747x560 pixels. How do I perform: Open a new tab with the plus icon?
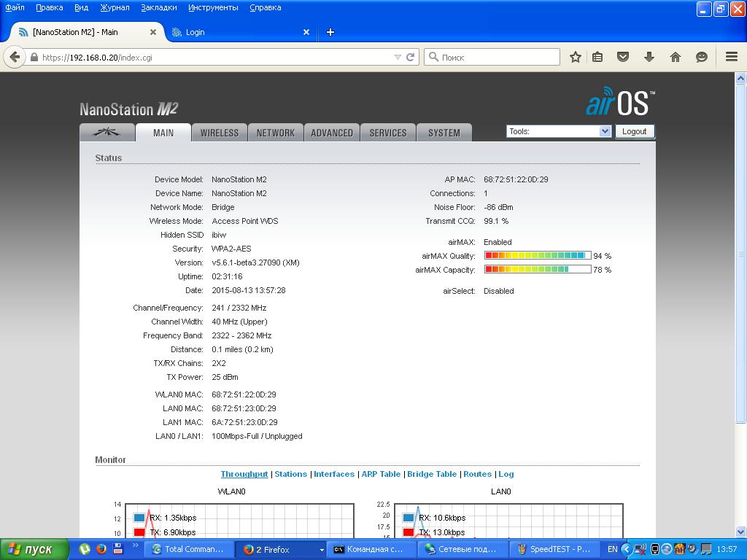(330, 32)
